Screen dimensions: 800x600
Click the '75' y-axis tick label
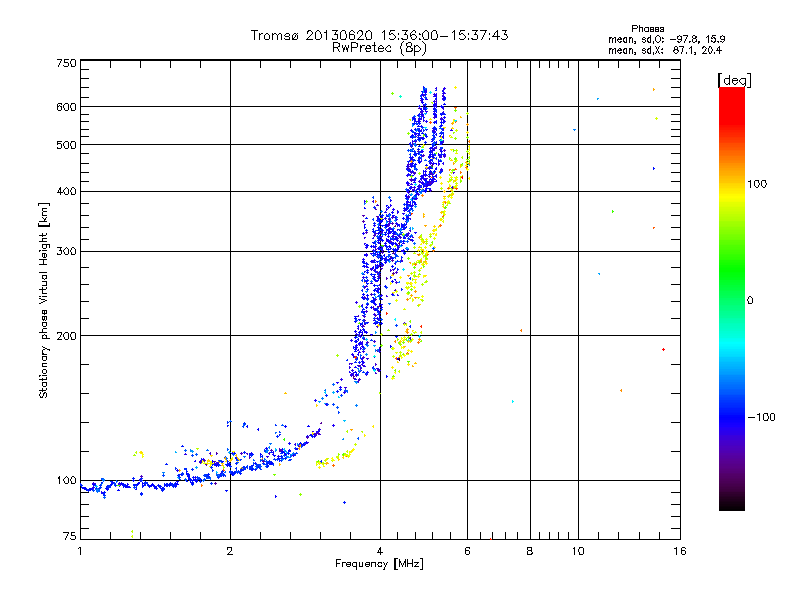pos(70,536)
